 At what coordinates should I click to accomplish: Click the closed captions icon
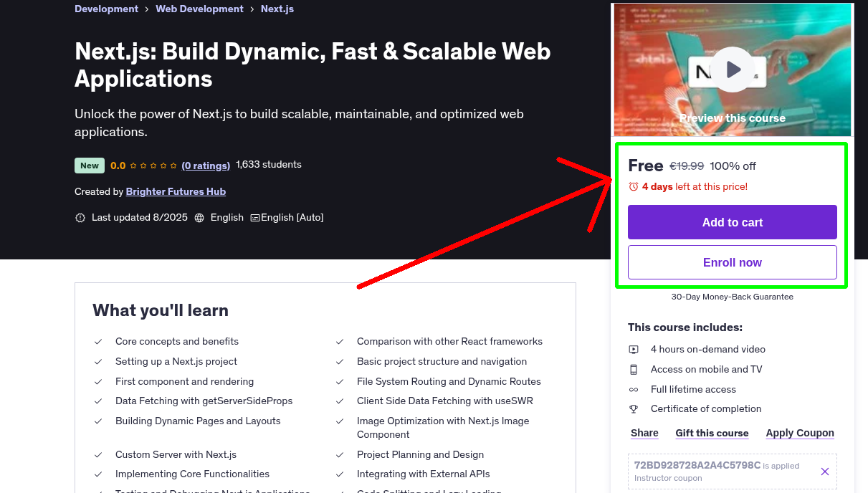point(254,218)
